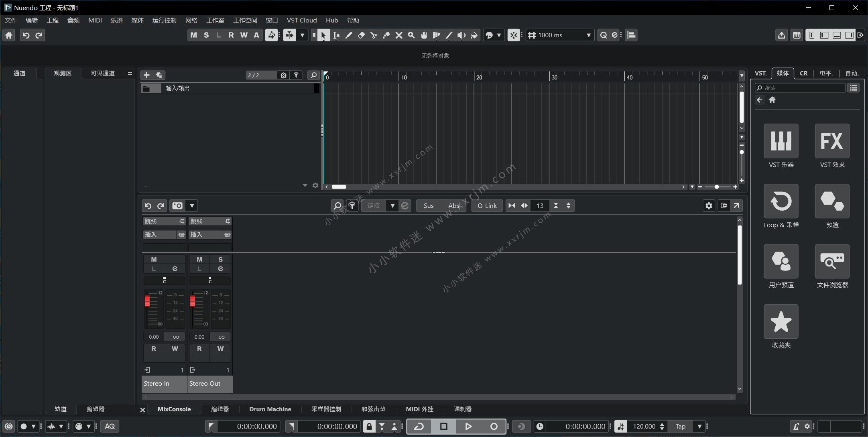Open the File Browser tile
Viewport: 868px width, 437px height.
pos(832,261)
